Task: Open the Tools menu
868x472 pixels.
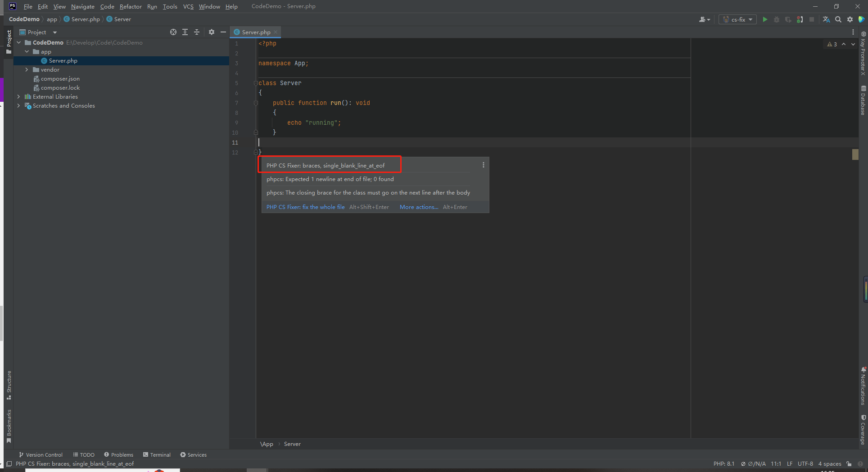Action: pyautogui.click(x=170, y=6)
